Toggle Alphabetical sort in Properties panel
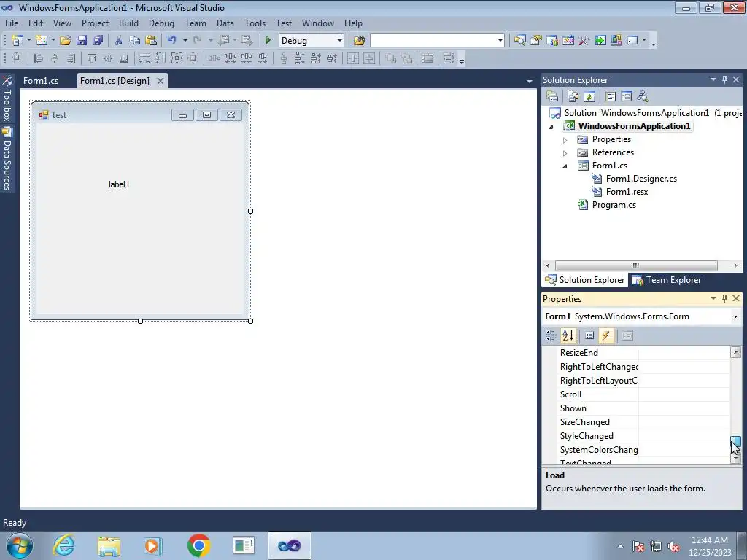Image resolution: width=747 pixels, height=560 pixels. [x=568, y=335]
